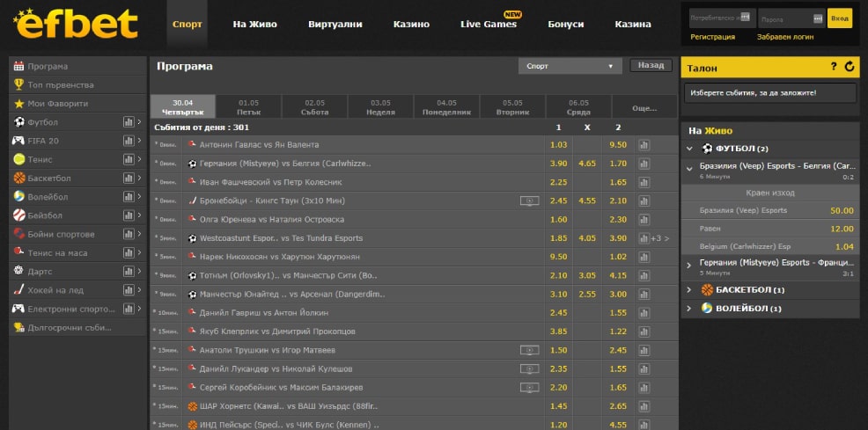This screenshot has width=868, height=430.
Task: Open statistics icon beside Дартс in sidebar
Action: coord(129,272)
